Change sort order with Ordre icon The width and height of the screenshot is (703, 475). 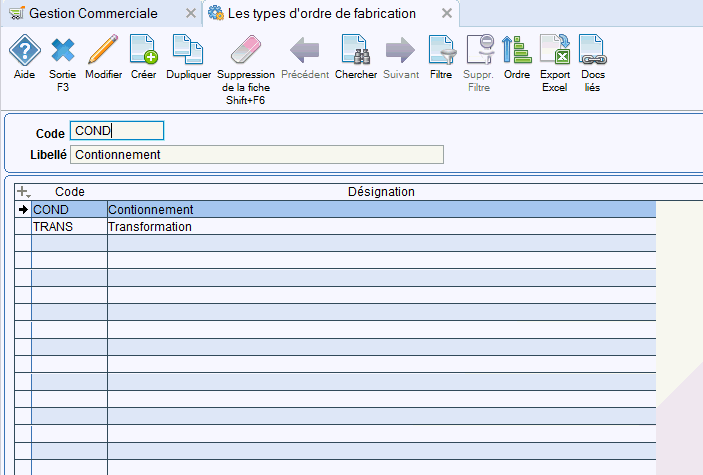click(516, 51)
